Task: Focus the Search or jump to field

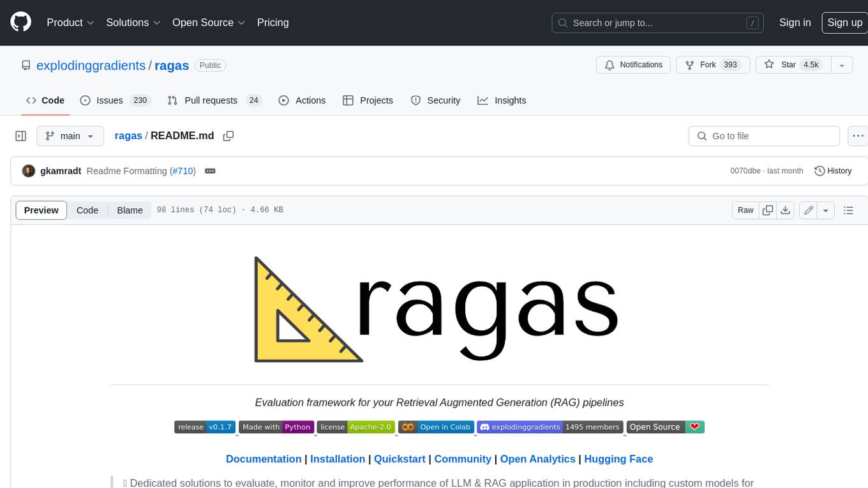Action: click(658, 22)
